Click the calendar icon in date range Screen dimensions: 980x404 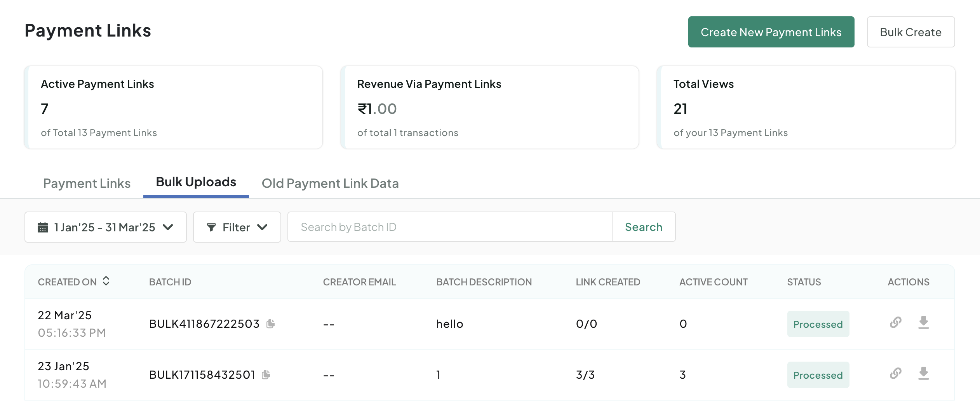click(43, 227)
